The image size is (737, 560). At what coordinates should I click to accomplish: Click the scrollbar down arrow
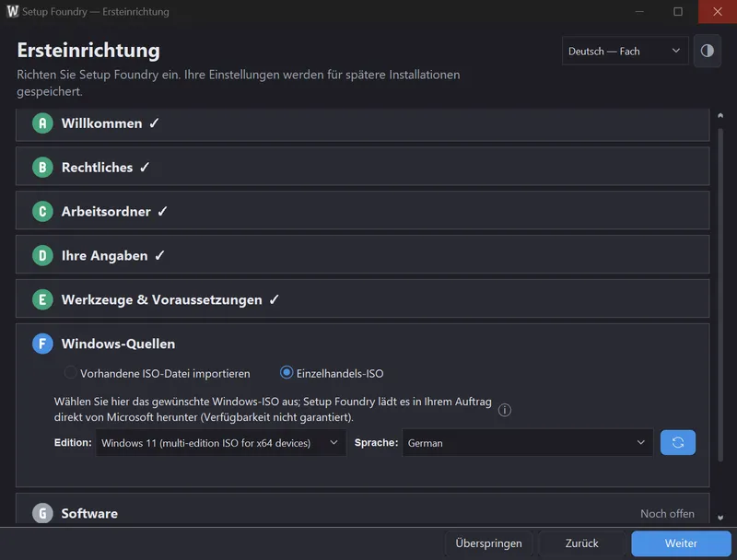[x=720, y=518]
